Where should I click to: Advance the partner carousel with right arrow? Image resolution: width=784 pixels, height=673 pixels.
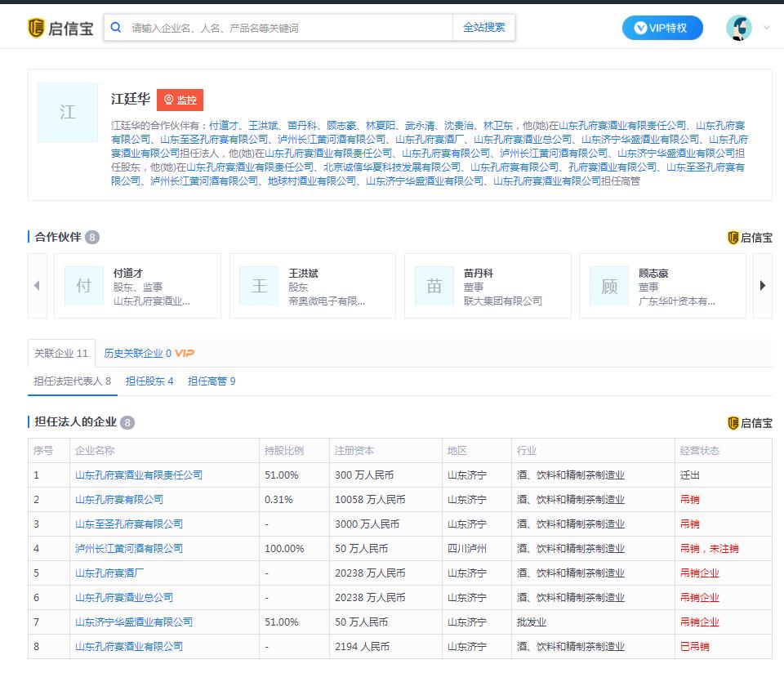pos(763,286)
